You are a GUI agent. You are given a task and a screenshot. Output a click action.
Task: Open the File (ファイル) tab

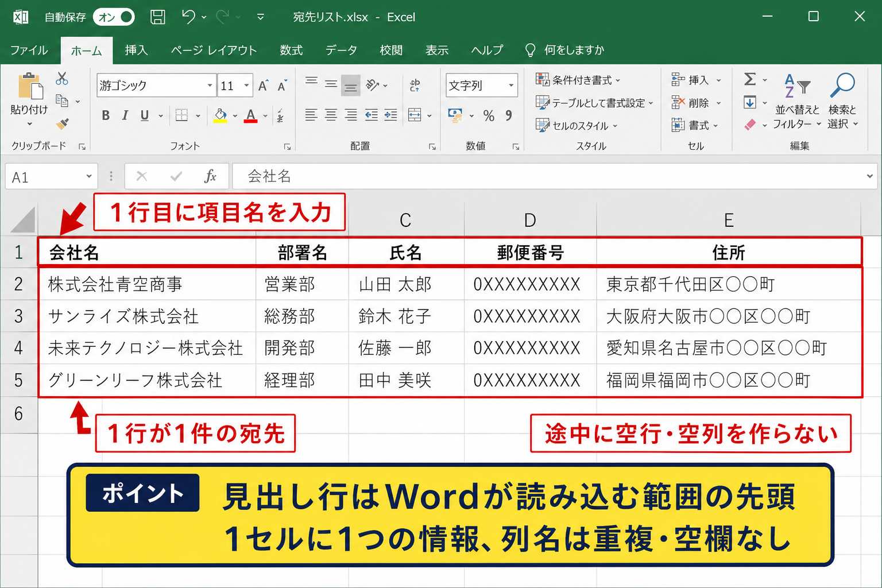point(29,51)
